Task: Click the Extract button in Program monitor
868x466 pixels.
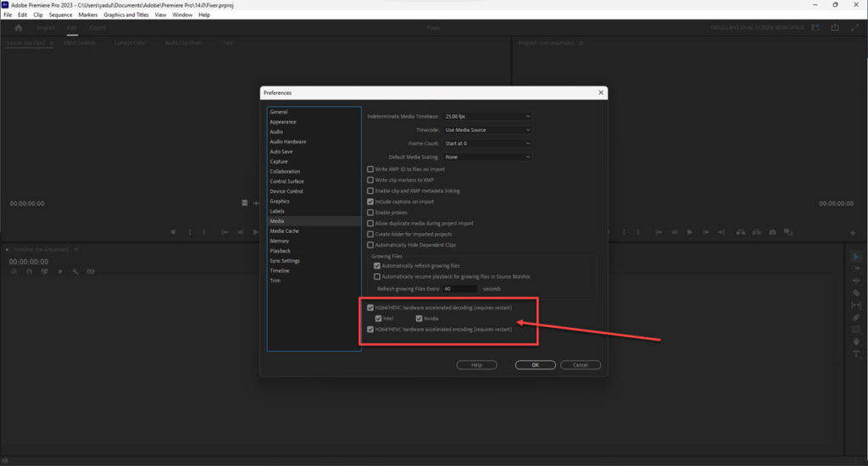Action: [756, 232]
